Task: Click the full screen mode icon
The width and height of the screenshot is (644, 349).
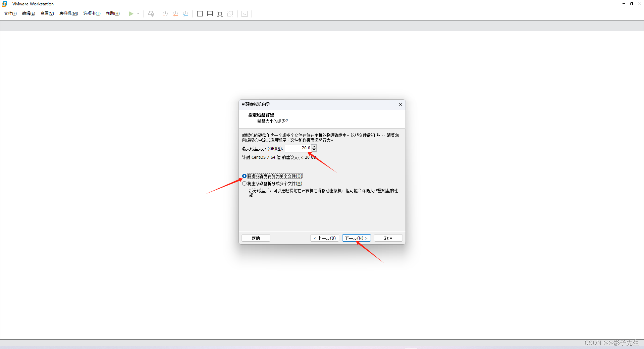Action: tap(220, 14)
